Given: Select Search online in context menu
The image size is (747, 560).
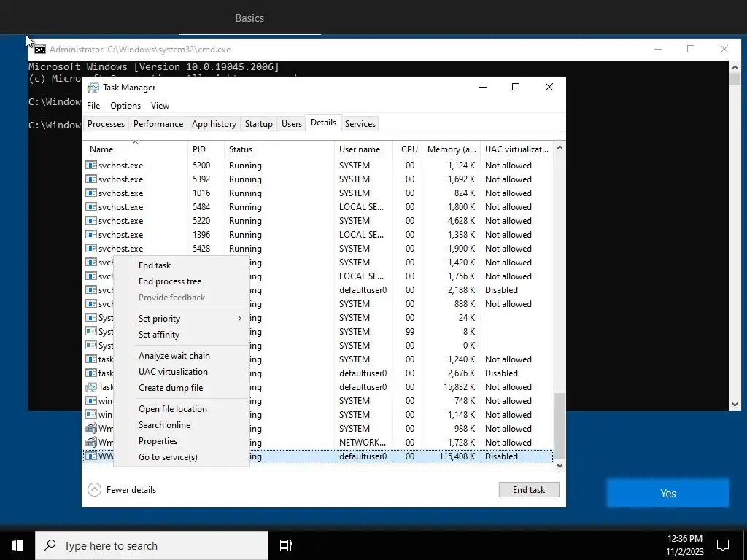Looking at the screenshot, I should pyautogui.click(x=164, y=425).
